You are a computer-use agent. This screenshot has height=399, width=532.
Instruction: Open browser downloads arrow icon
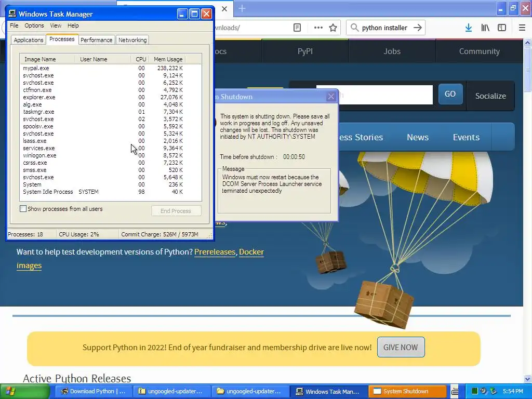pos(469,28)
